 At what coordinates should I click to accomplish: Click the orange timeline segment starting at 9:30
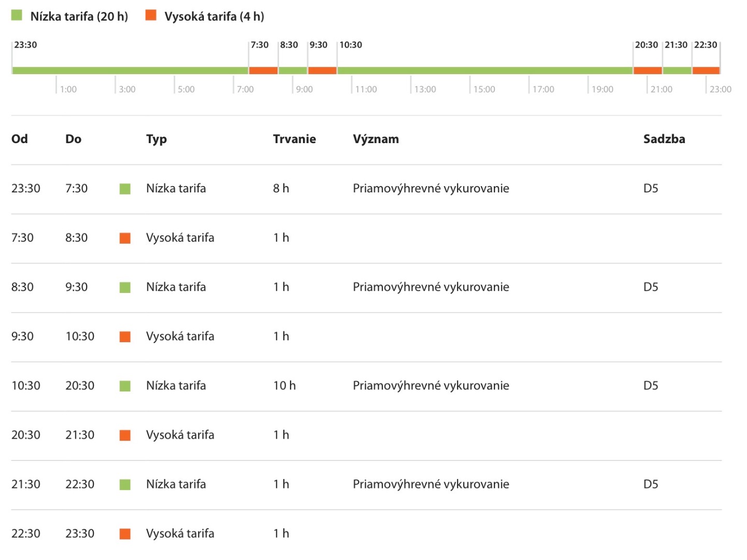pyautogui.click(x=322, y=71)
